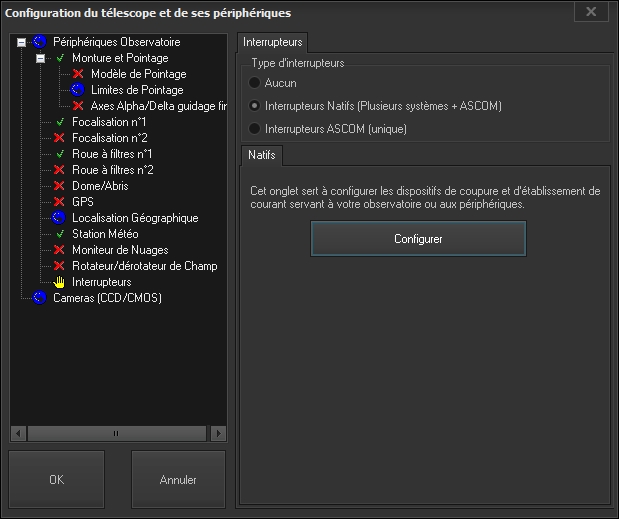Click the red X icon beside GPS
619x519 pixels.
(x=59, y=202)
